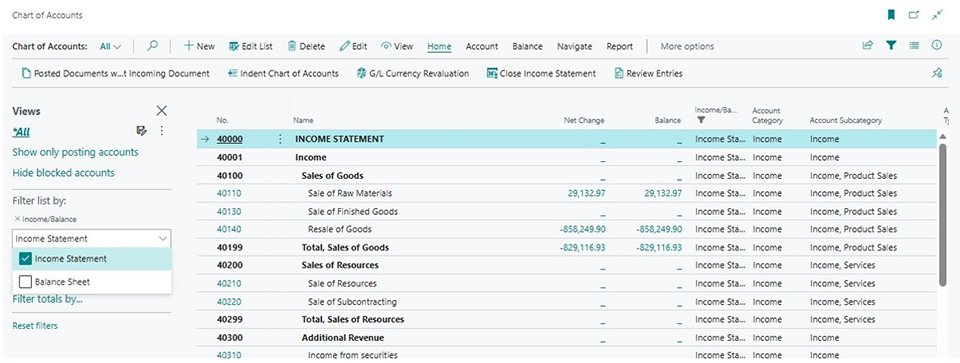Open G/L Currency Revaluation

pos(413,73)
